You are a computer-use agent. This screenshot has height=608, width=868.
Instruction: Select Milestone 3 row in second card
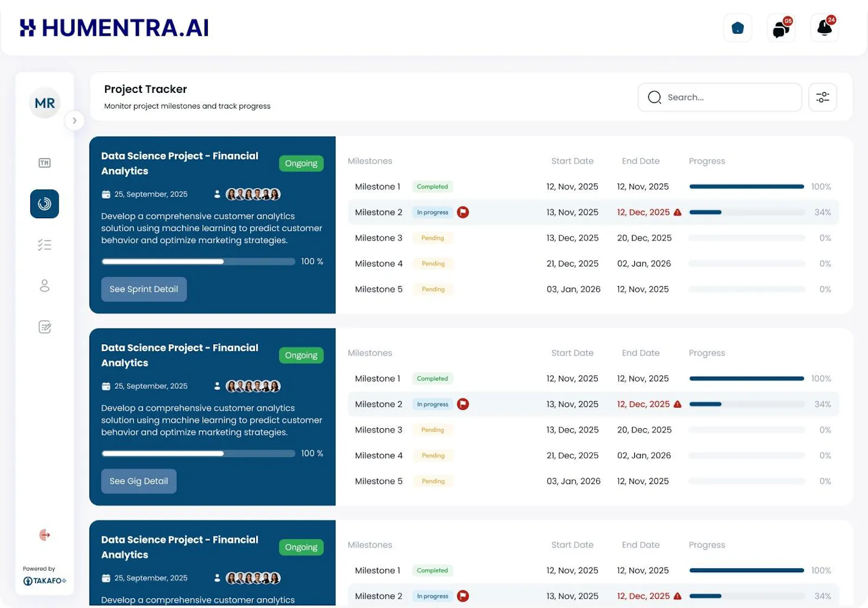pyautogui.click(x=593, y=430)
